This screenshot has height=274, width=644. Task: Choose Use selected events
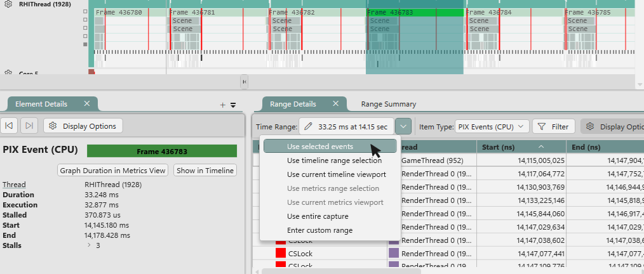(x=330, y=147)
